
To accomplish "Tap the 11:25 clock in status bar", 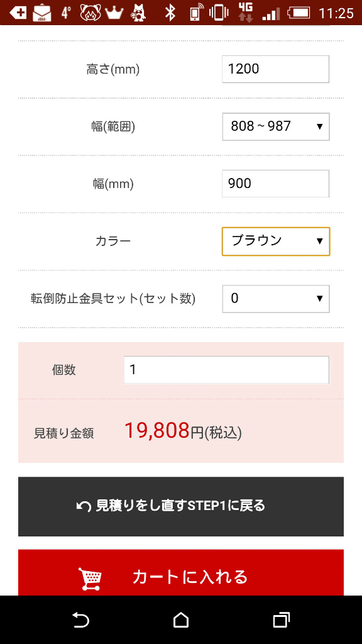I will coord(337,13).
